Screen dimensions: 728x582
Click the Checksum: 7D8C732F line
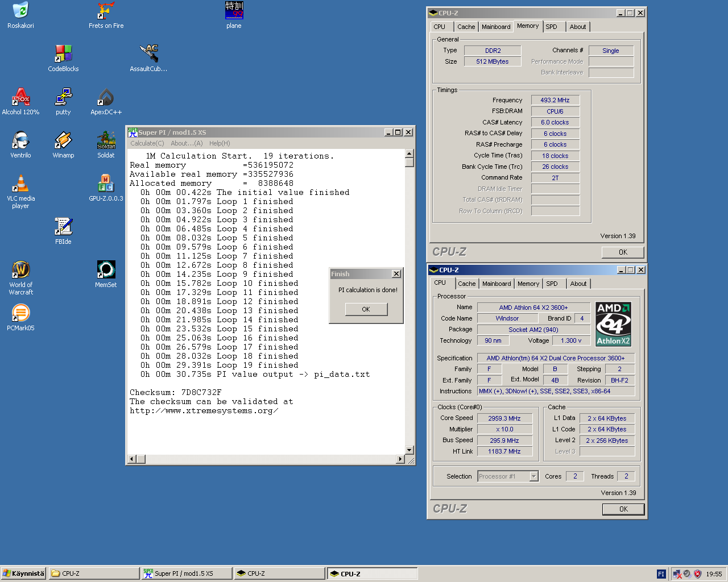pyautogui.click(x=175, y=393)
